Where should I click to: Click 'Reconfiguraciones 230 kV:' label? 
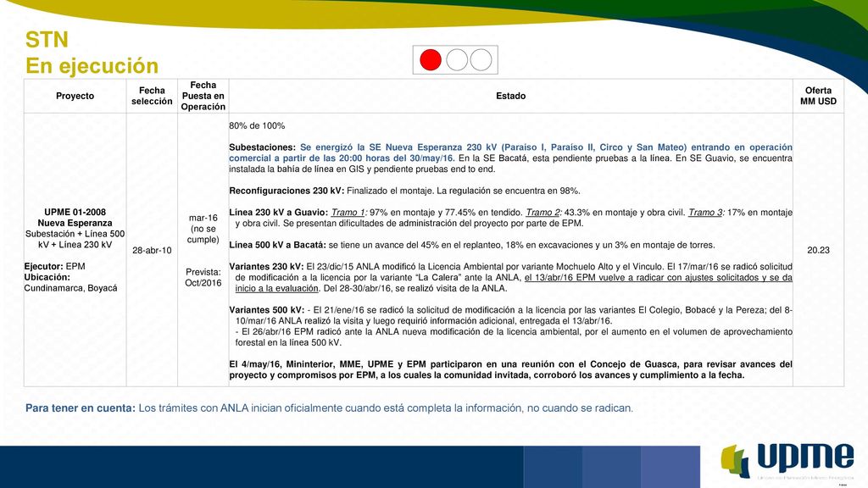point(287,191)
